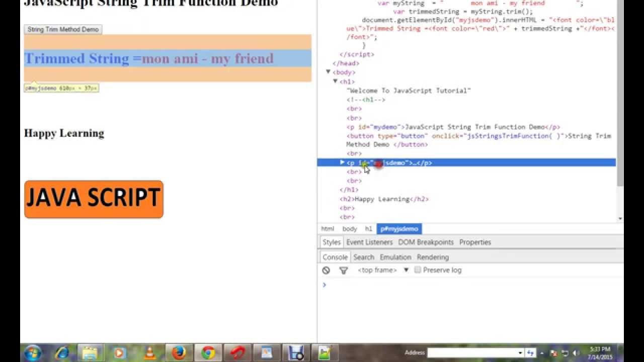This screenshot has height=362, width=644.
Task: Open the network tray icon
Action: (x=565, y=353)
